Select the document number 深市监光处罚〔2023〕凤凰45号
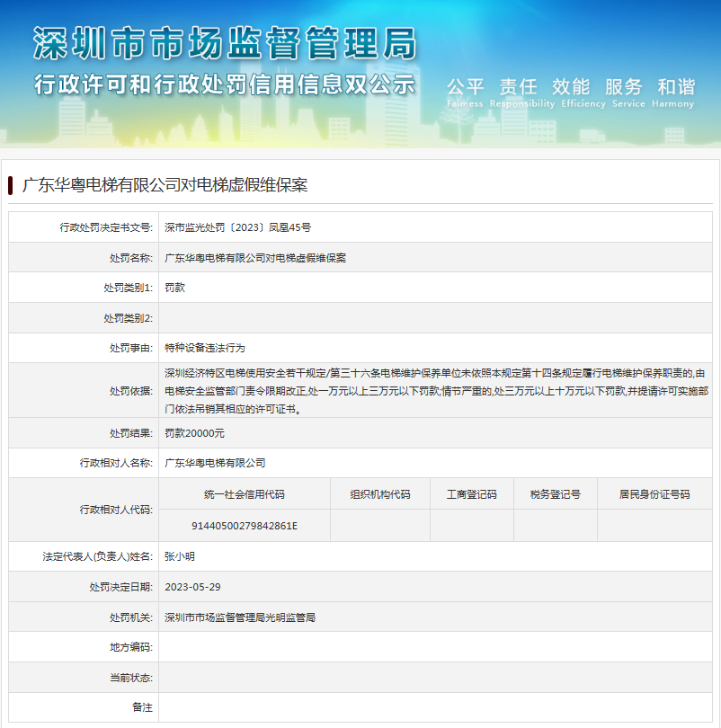Screen dimensions: 721x728 tap(237, 227)
